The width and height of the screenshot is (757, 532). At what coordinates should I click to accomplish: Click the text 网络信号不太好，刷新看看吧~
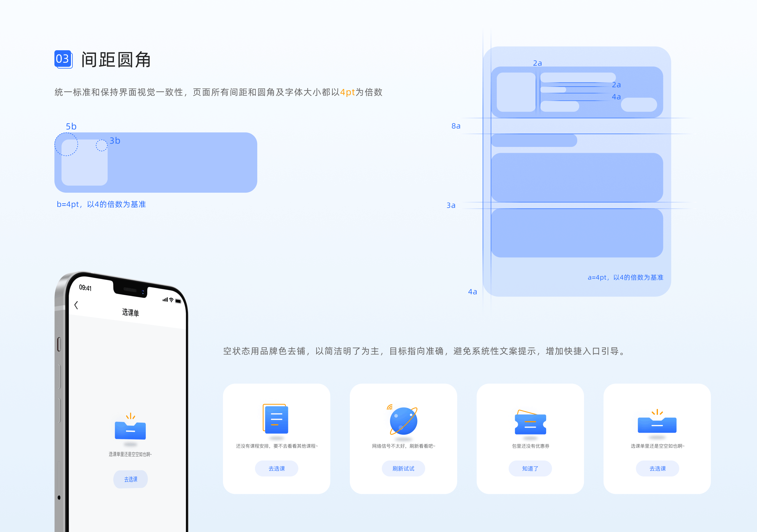[x=403, y=446]
